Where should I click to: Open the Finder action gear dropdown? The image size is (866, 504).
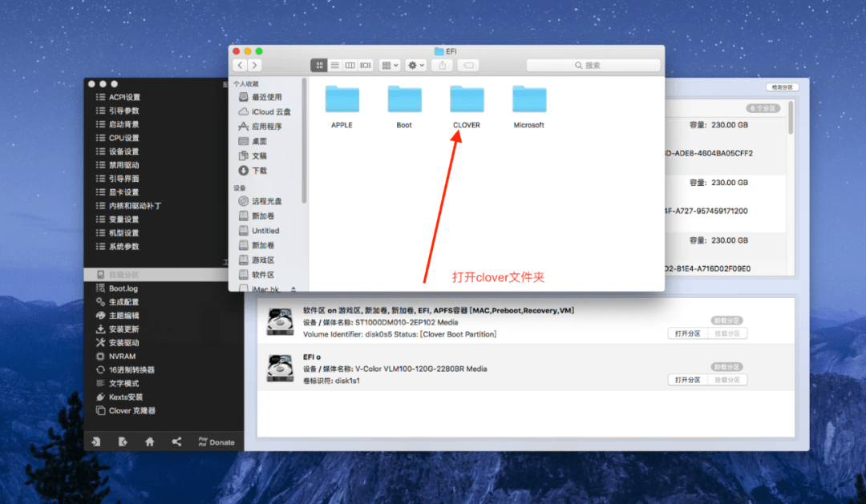point(415,65)
